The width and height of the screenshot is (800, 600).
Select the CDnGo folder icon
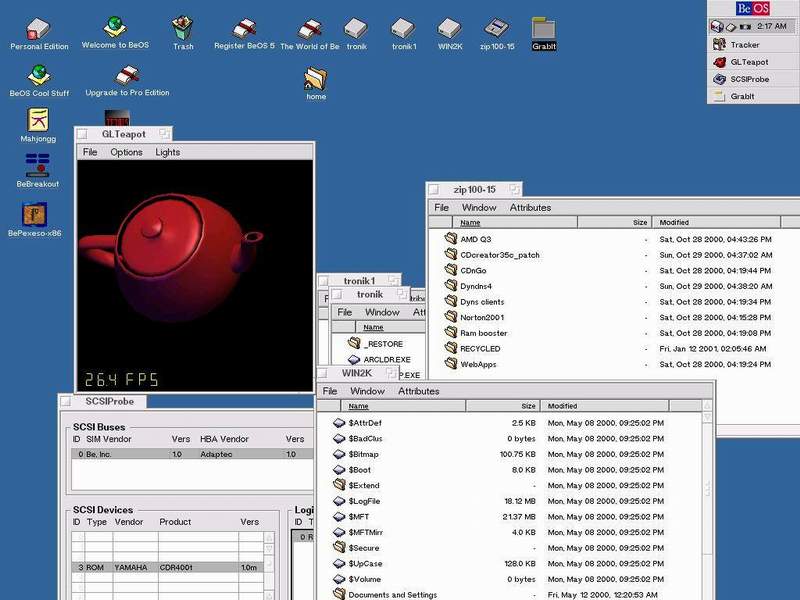tap(451, 269)
